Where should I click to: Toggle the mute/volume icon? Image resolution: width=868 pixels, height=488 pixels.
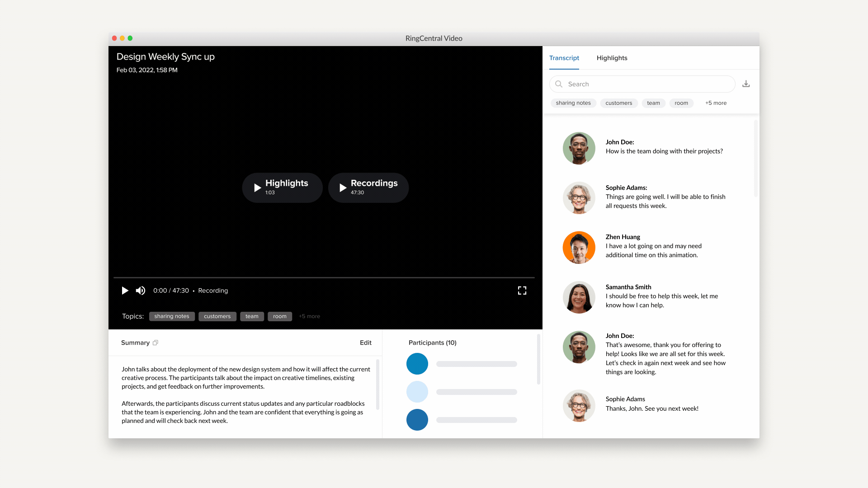point(141,290)
